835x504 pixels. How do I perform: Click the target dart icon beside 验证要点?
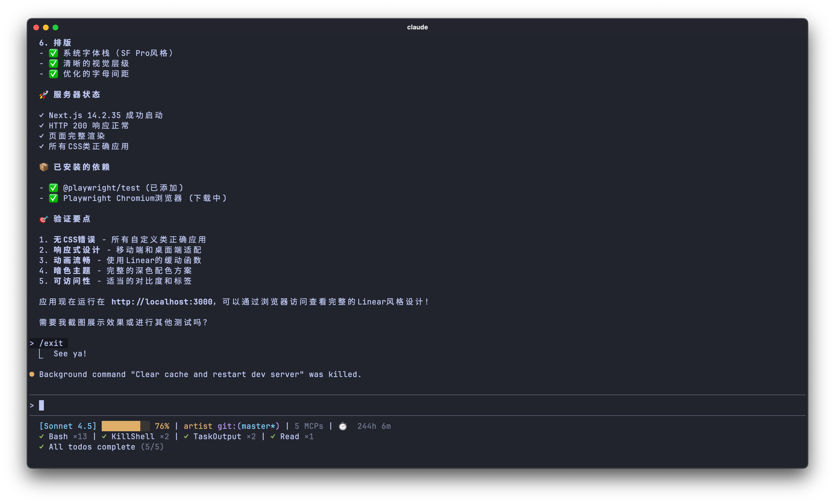pos(43,219)
